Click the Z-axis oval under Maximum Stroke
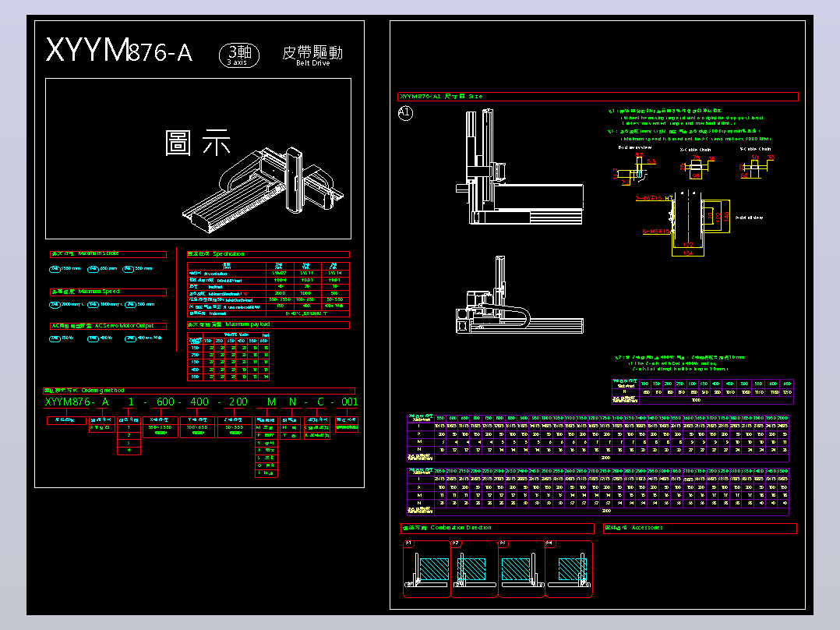This screenshot has height=630, width=840. [128, 269]
